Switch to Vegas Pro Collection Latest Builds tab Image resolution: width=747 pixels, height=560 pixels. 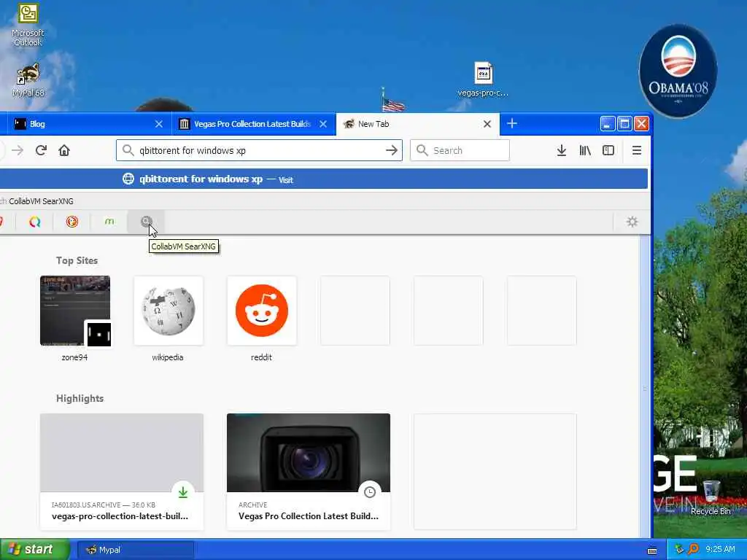(253, 124)
